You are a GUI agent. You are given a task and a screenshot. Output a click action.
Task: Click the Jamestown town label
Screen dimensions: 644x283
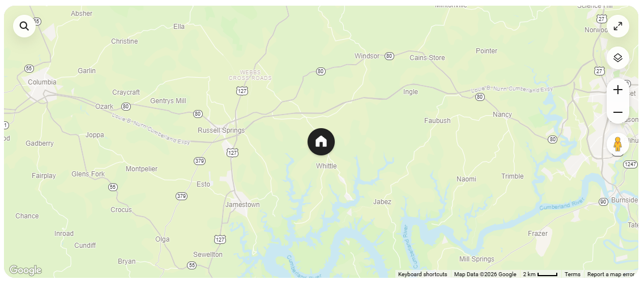[x=242, y=205]
